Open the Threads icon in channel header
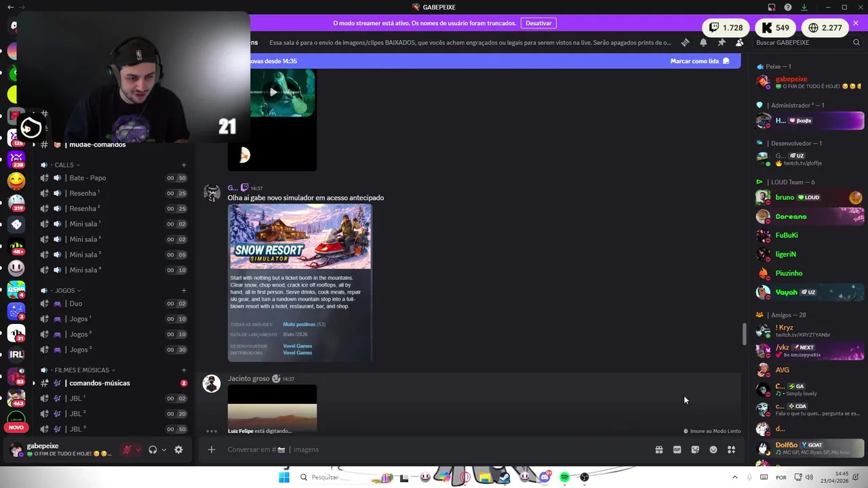 [685, 42]
